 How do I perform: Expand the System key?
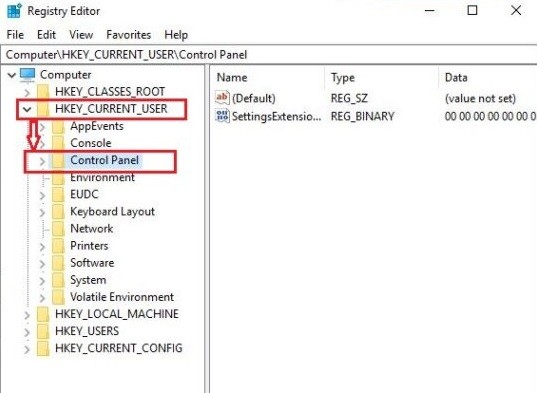[x=42, y=281]
